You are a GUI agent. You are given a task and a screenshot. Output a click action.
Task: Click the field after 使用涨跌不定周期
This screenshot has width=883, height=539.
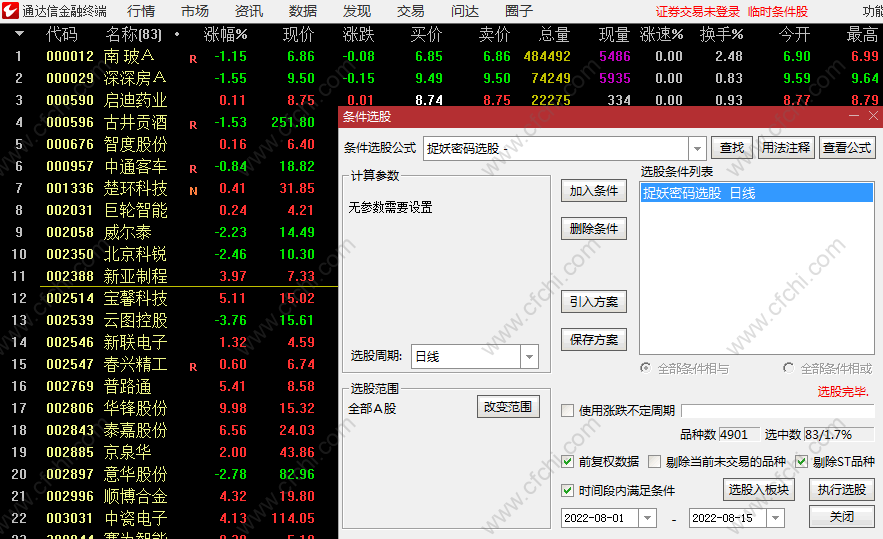[778, 411]
